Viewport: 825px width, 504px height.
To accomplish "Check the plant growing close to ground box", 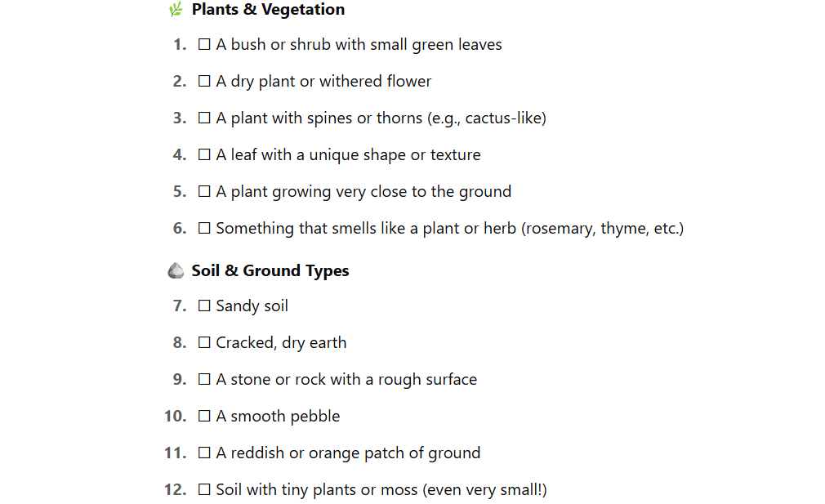I will 205,192.
